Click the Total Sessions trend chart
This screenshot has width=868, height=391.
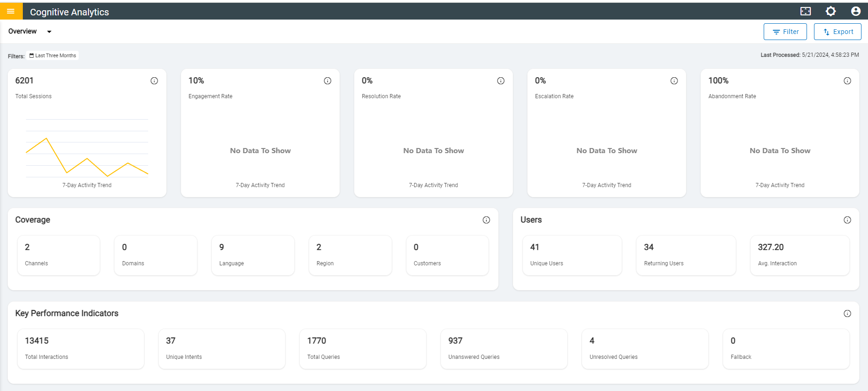pyautogui.click(x=87, y=149)
